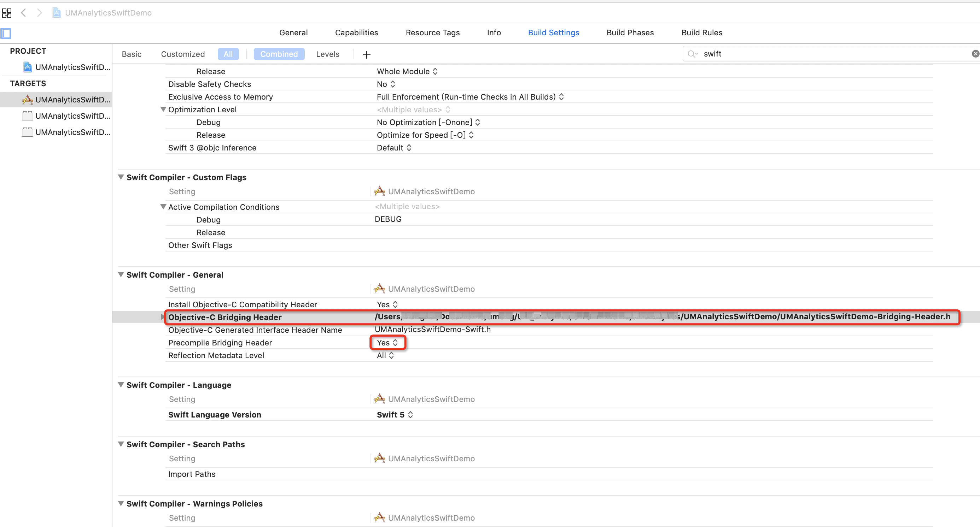The width and height of the screenshot is (980, 527).
Task: Select the Precompile Bridging Header setting name
Action: click(220, 343)
